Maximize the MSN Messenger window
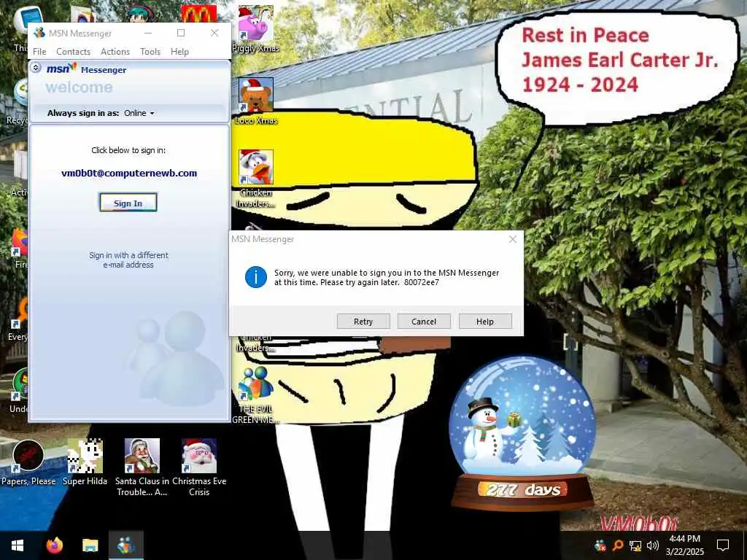Viewport: 747px width, 560px height. tap(181, 33)
